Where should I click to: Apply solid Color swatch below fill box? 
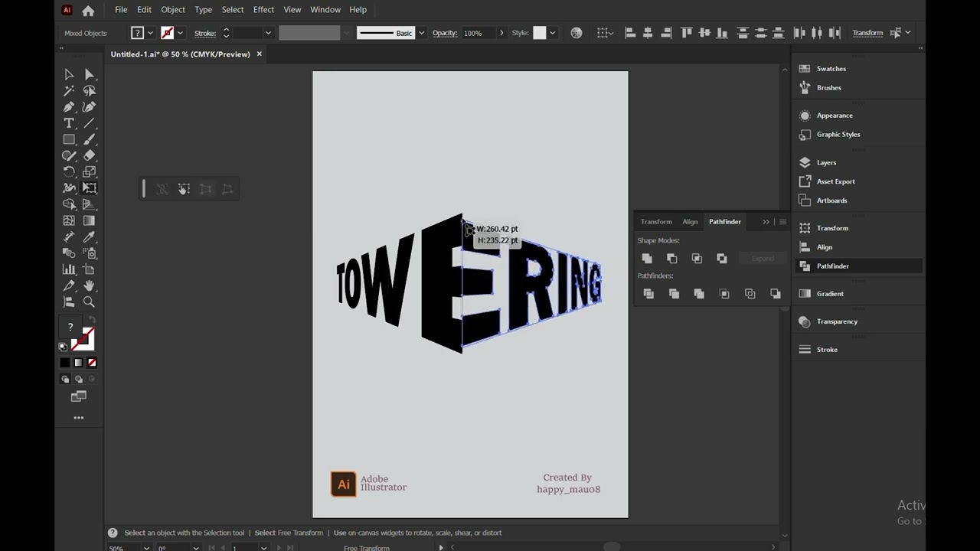[x=65, y=363]
